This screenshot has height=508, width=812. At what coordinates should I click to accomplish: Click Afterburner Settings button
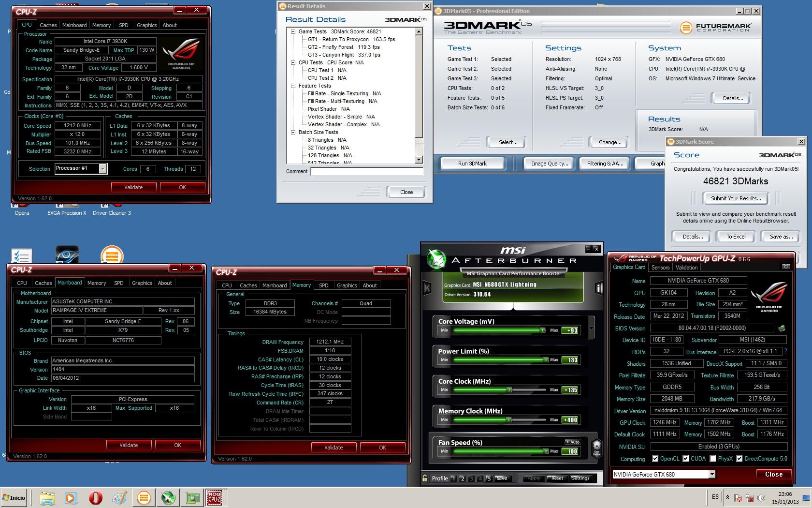pos(580,478)
